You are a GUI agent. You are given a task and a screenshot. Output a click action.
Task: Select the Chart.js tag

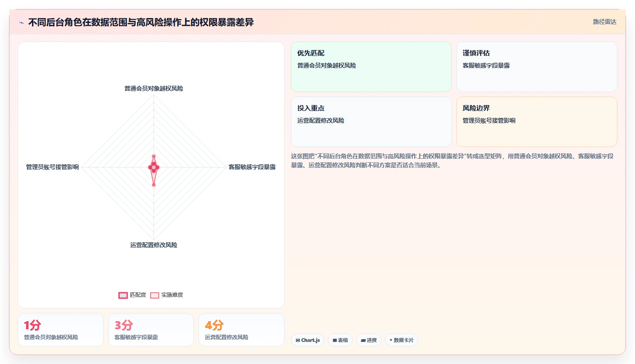coord(307,340)
